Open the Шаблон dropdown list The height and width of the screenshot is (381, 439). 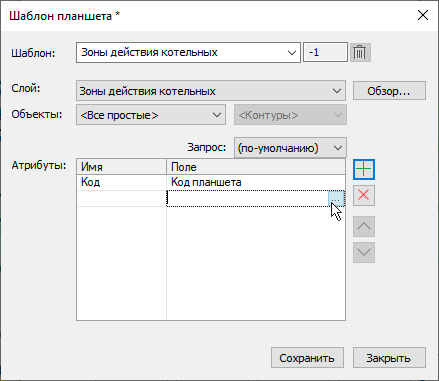pos(292,53)
